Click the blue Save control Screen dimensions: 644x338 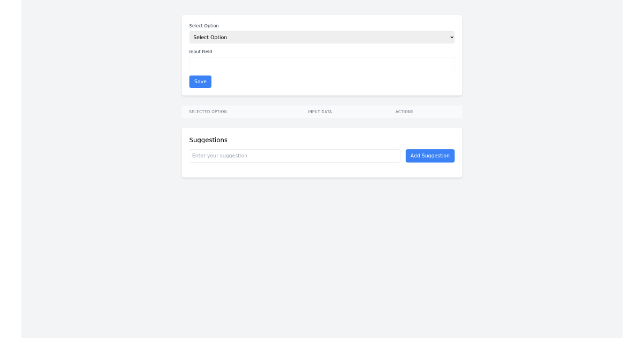tap(200, 82)
